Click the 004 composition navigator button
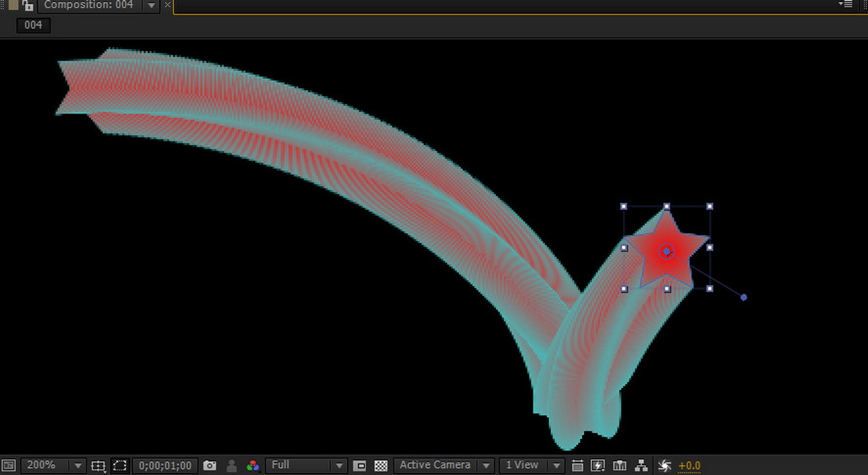868x475 pixels. (33, 25)
